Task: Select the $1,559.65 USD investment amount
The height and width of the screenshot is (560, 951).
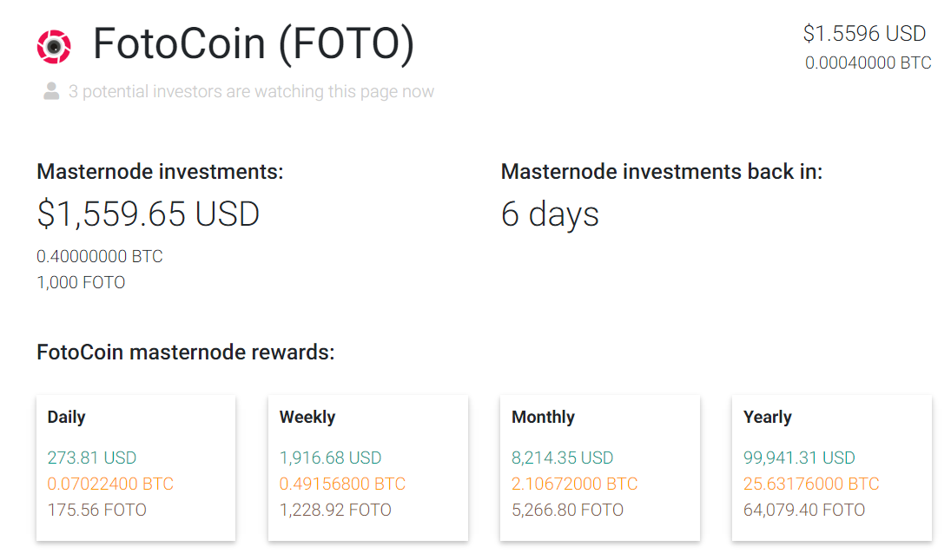Action: pyautogui.click(x=148, y=214)
